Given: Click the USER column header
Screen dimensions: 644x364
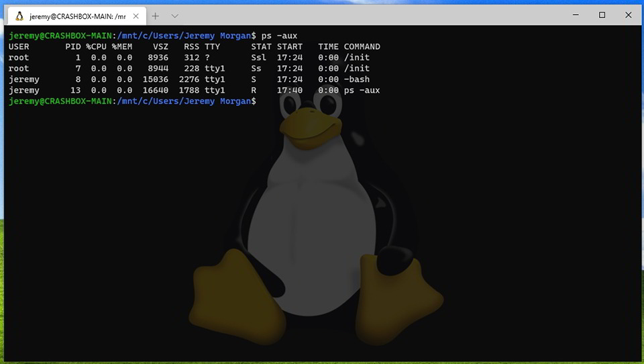Looking at the screenshot, I should (19, 46).
